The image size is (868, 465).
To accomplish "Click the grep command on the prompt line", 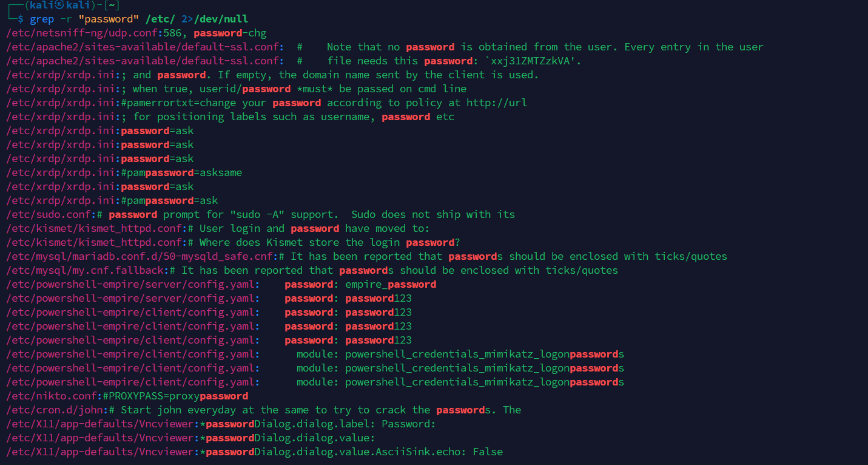I will [x=42, y=19].
